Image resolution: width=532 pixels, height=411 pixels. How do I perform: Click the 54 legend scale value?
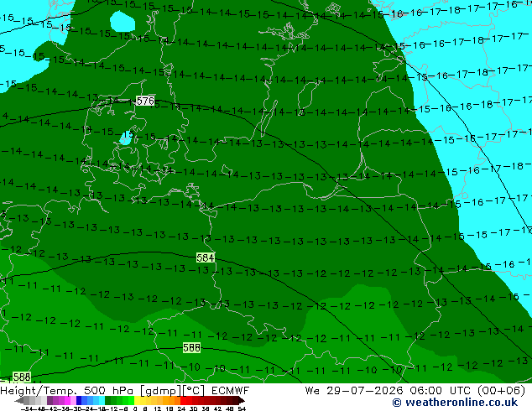point(242,408)
